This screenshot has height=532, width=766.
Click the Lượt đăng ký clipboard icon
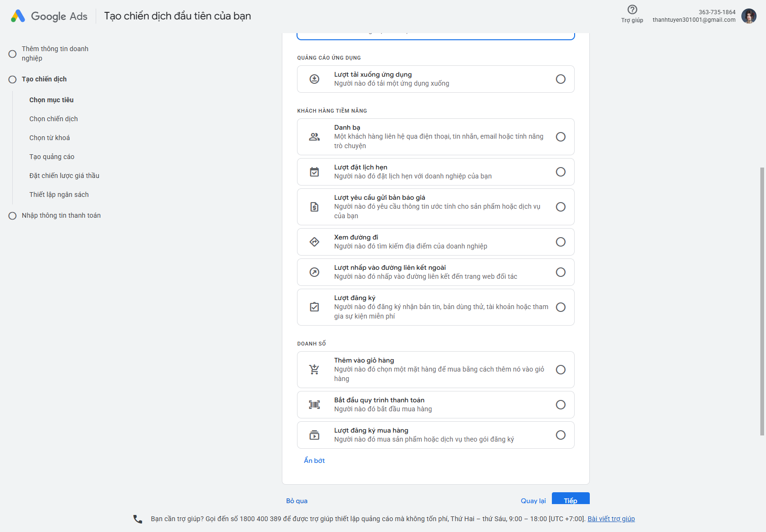pyautogui.click(x=314, y=307)
